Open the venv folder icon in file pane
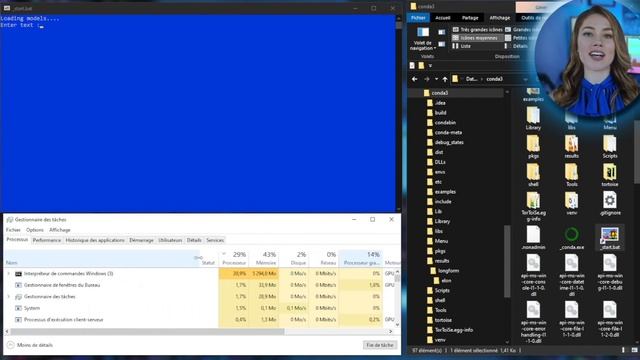This screenshot has width=640, height=360. point(571,200)
